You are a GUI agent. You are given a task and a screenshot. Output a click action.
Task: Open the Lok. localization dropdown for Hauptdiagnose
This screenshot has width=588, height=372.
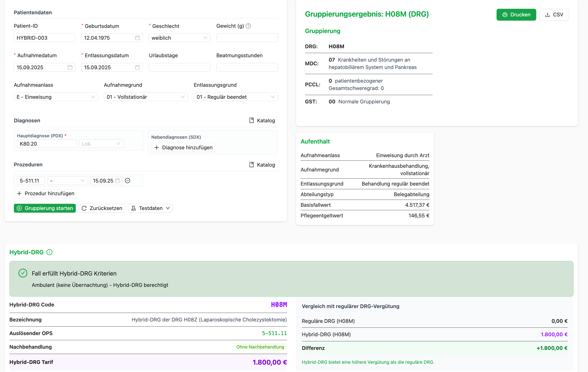(x=101, y=144)
